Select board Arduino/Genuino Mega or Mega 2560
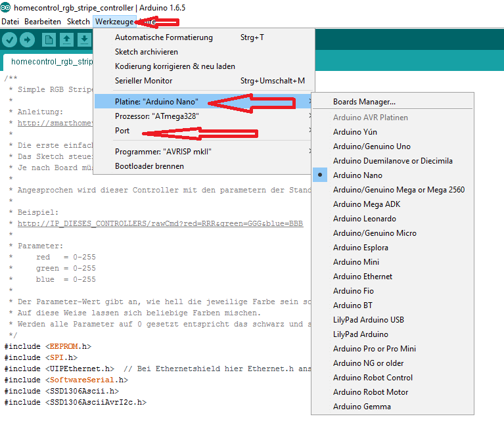Image resolution: width=504 pixels, height=427 pixels. pos(392,190)
